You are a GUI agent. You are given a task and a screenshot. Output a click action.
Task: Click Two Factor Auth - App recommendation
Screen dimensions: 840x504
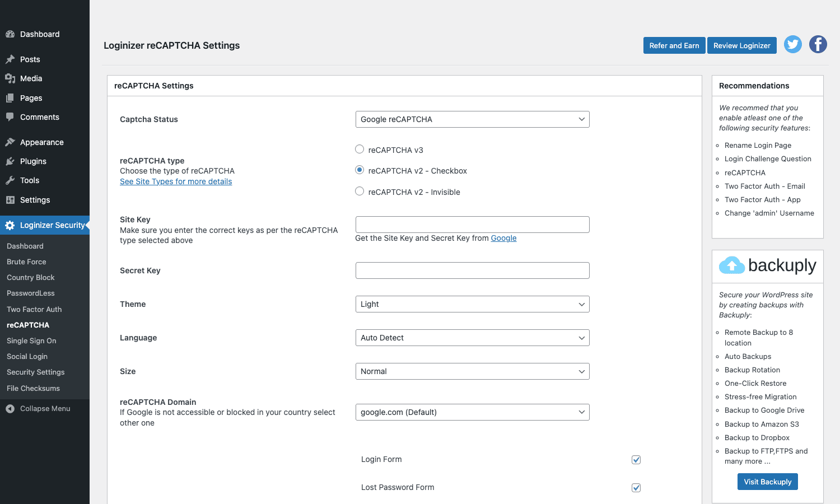(x=763, y=199)
